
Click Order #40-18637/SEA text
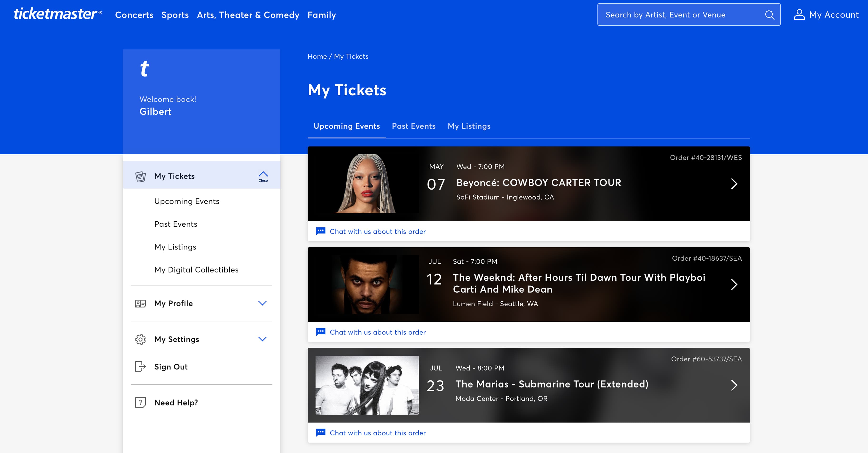click(706, 258)
